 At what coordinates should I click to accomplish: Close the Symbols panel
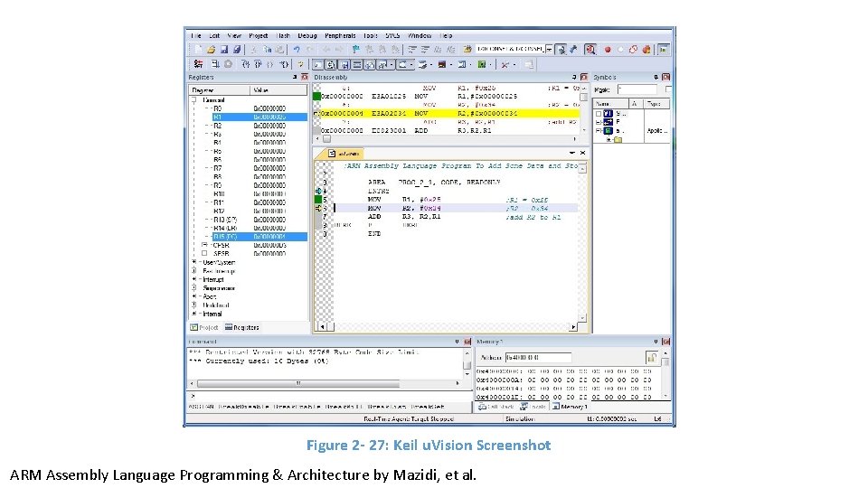666,77
